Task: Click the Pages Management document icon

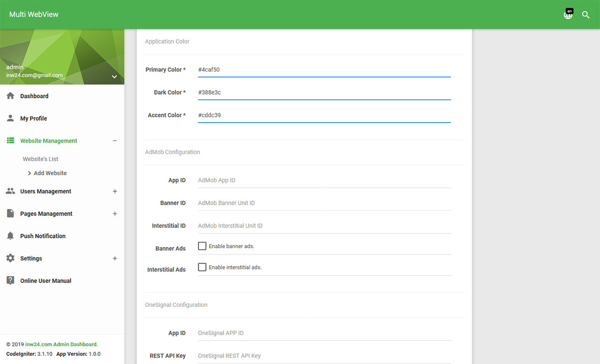Action: 10,214
